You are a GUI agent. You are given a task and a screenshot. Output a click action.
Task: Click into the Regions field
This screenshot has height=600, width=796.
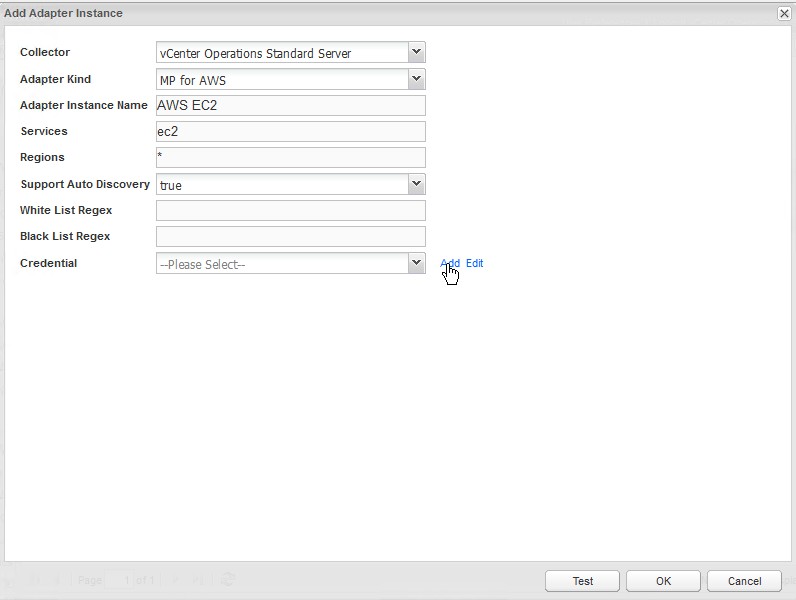pos(290,157)
